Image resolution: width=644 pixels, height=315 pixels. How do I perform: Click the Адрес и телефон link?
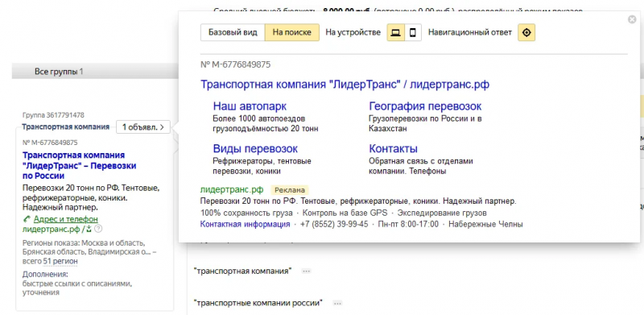(x=66, y=219)
